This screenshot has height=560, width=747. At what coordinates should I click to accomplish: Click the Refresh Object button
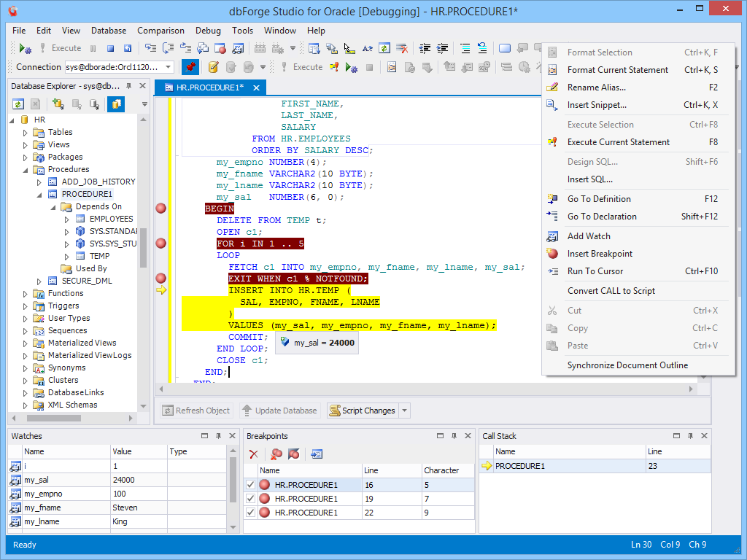[196, 411]
